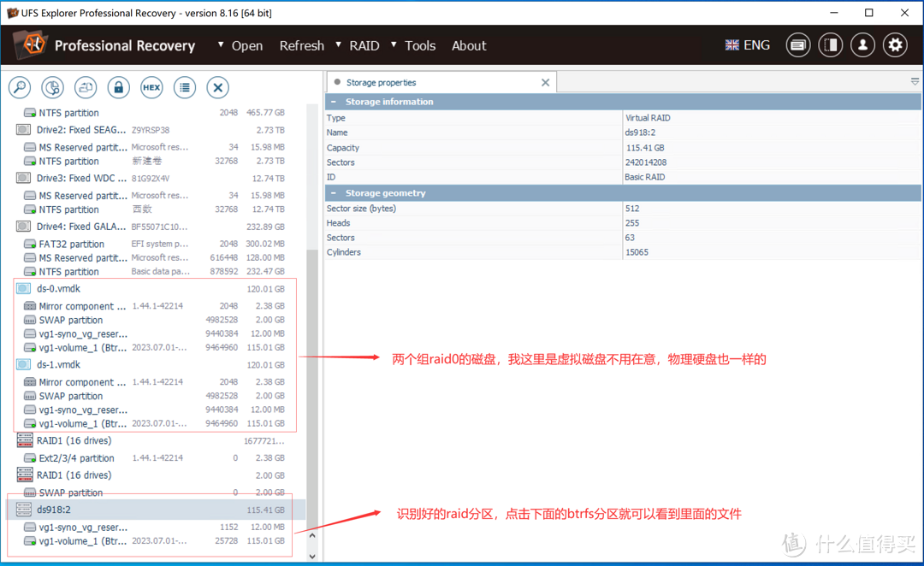Click the magnifier explore storage icon
Image resolution: width=924 pixels, height=566 pixels.
coord(20,88)
